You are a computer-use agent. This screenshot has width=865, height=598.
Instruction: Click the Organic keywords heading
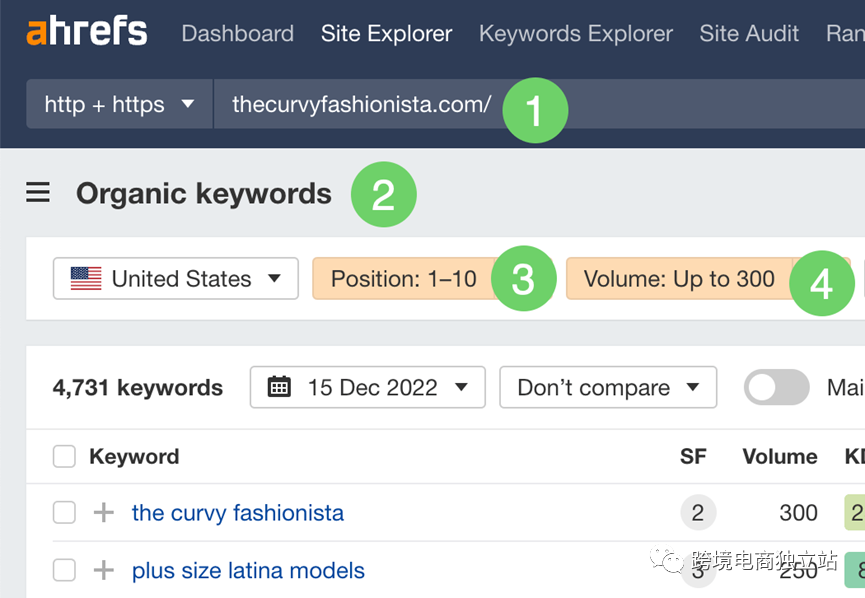point(204,193)
